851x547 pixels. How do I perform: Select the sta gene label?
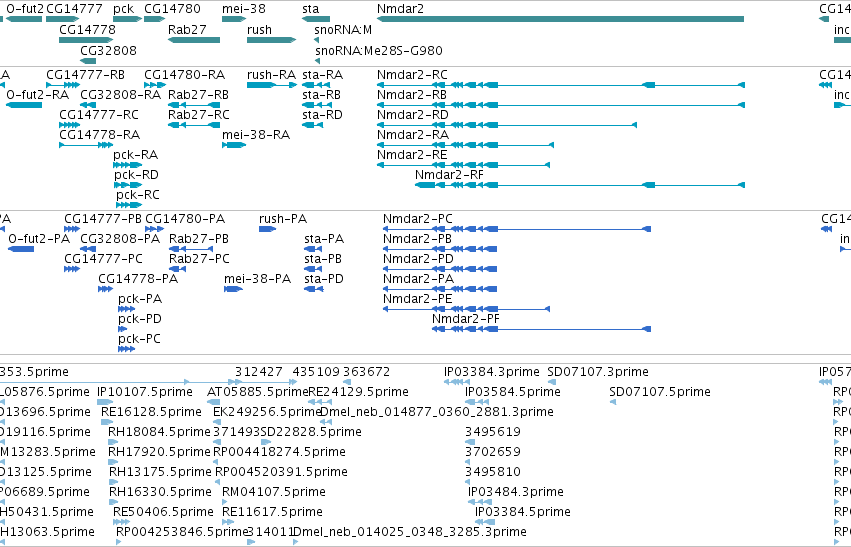(x=310, y=9)
